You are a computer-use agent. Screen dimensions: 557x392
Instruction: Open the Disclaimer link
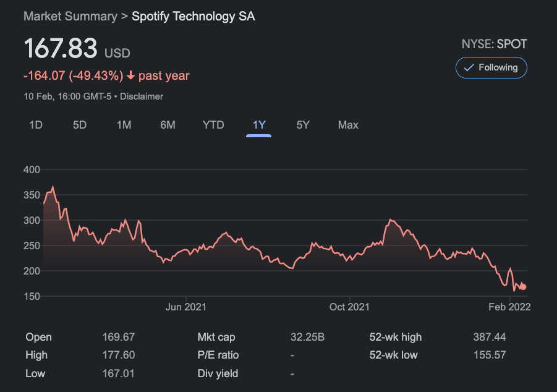pos(142,96)
